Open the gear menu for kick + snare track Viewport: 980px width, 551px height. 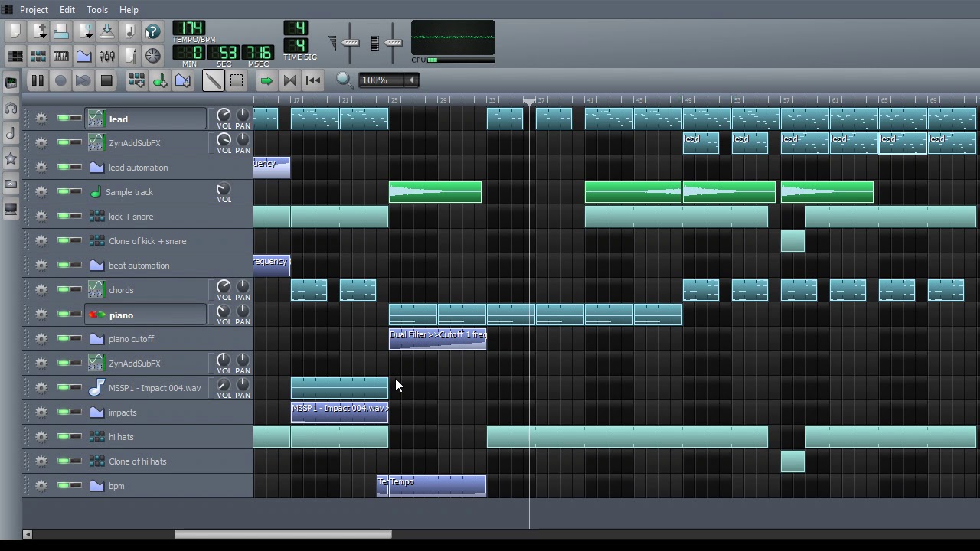[x=41, y=217]
